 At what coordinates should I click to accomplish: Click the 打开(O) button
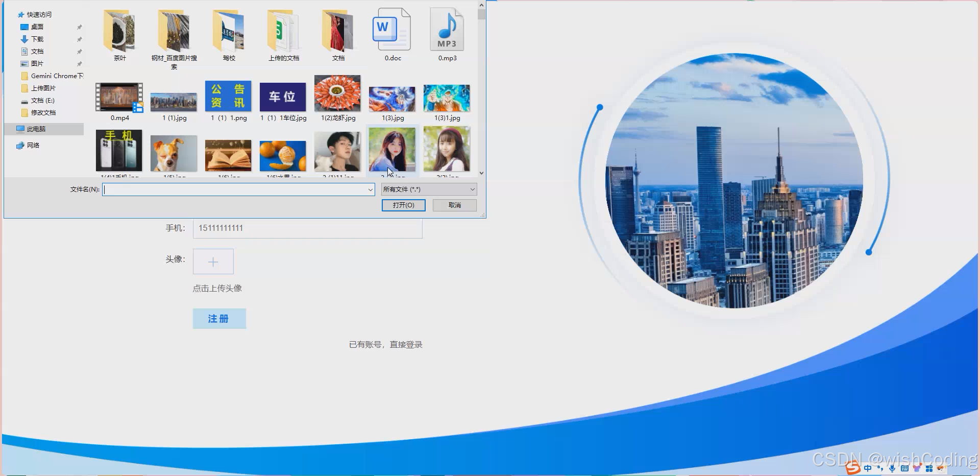coord(403,205)
